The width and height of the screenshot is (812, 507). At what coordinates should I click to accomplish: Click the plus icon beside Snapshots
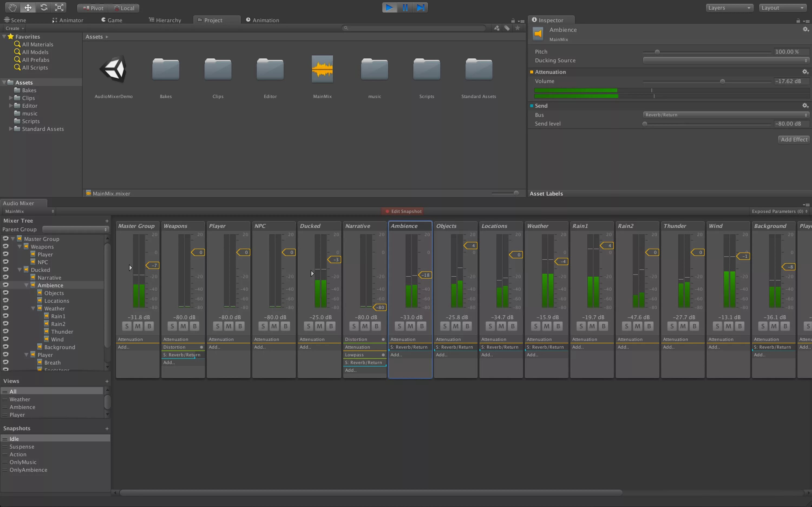(x=107, y=429)
